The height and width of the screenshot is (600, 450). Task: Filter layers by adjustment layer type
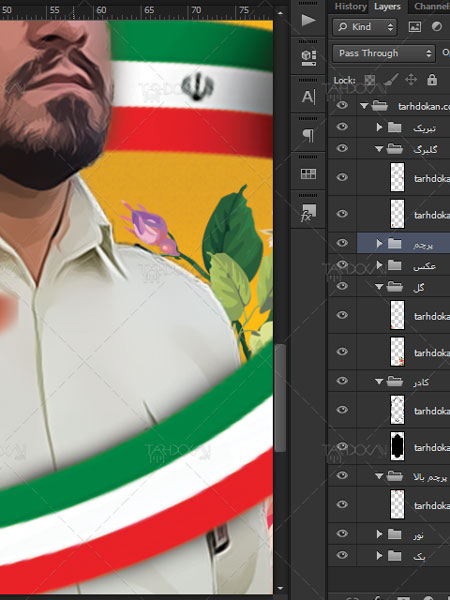[x=437, y=26]
